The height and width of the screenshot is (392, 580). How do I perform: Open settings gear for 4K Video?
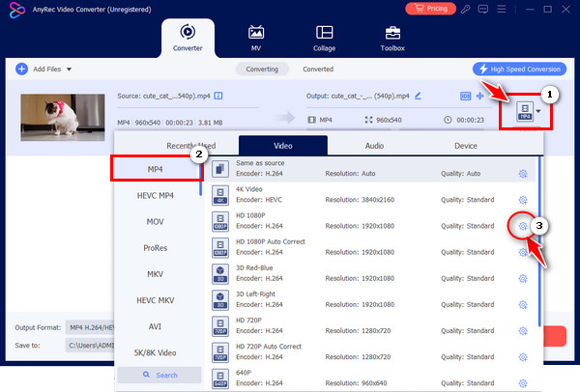(x=523, y=200)
